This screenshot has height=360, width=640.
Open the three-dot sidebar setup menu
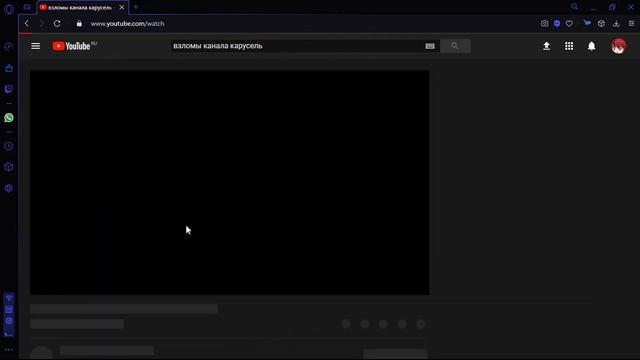click(x=9, y=350)
